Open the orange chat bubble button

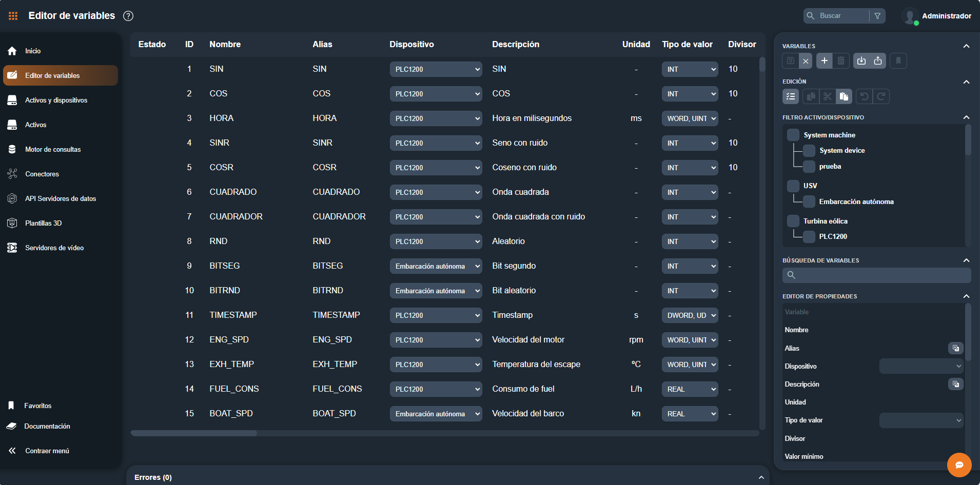tap(959, 465)
